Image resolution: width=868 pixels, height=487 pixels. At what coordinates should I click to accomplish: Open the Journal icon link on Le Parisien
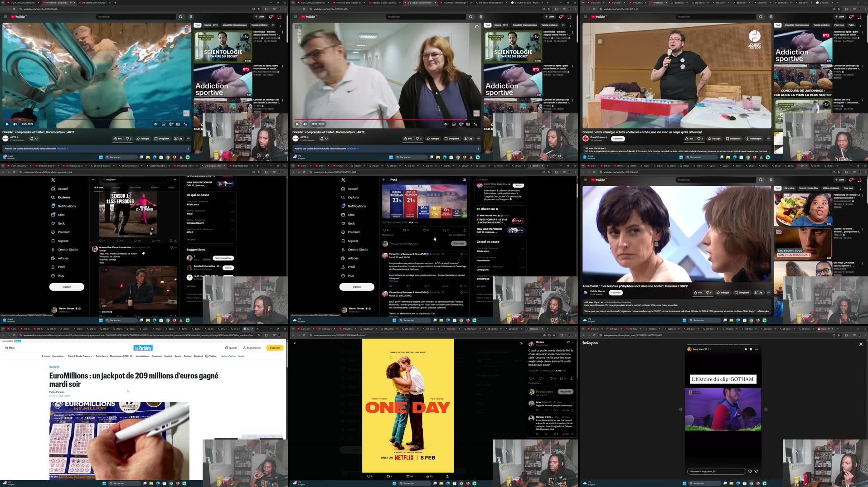231,348
